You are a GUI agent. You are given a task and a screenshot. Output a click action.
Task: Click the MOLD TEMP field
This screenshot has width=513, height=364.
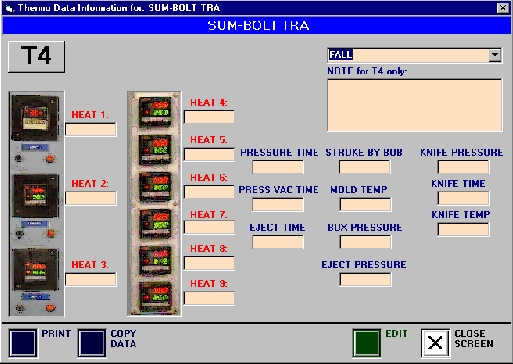click(365, 204)
